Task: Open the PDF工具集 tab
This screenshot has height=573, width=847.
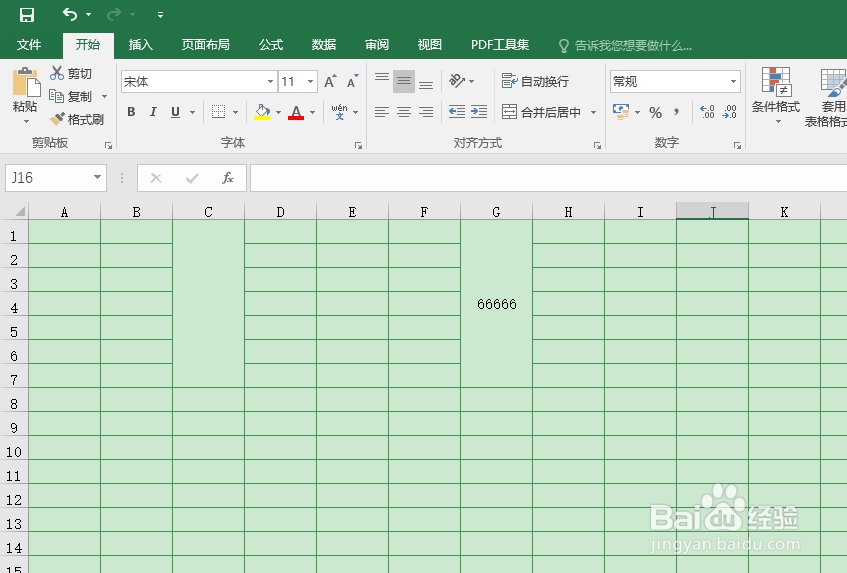Action: (500, 45)
